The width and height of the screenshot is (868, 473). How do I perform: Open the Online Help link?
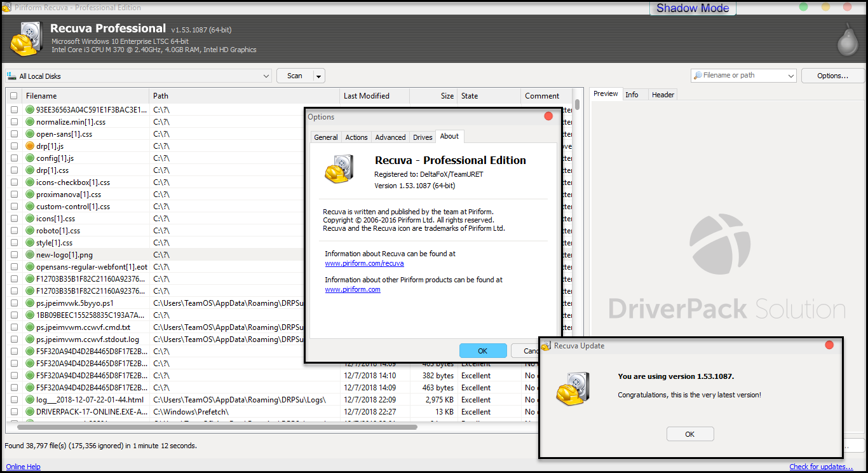(23, 467)
